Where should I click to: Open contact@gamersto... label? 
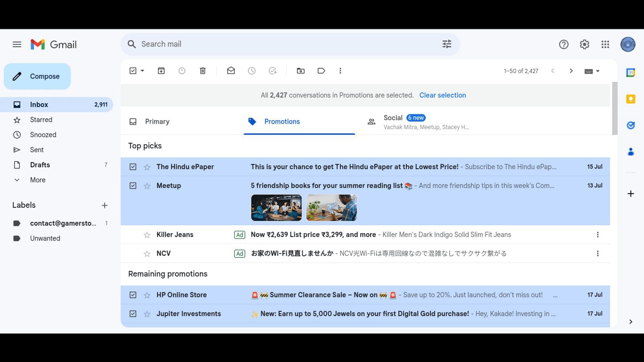coord(56,223)
